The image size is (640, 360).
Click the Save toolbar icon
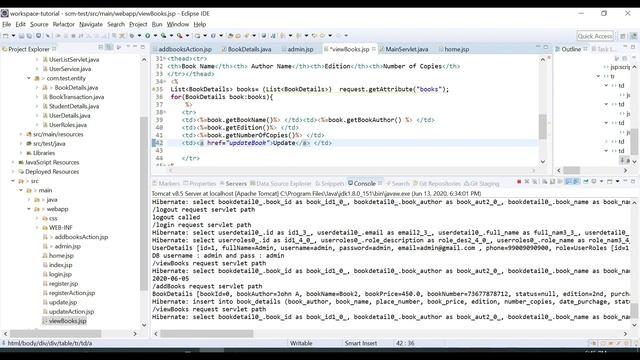tap(21, 36)
